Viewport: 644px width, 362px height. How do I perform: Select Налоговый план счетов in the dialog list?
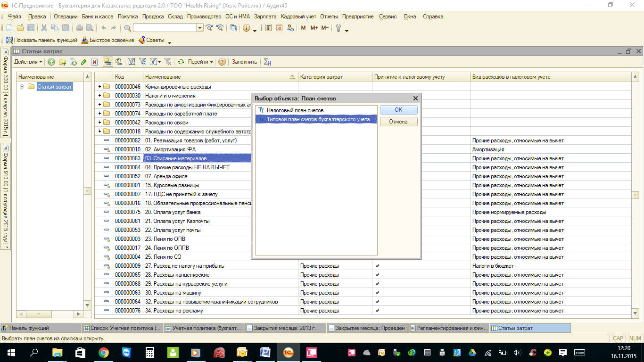pos(316,110)
